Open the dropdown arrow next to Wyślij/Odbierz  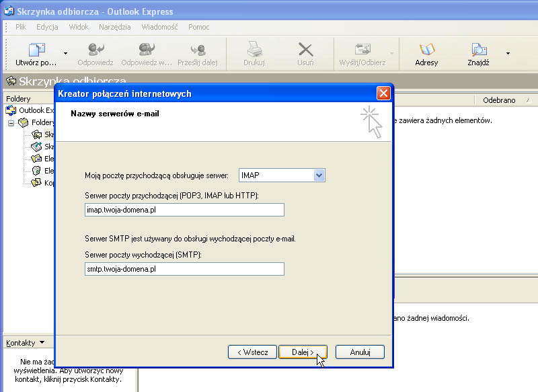(391, 53)
